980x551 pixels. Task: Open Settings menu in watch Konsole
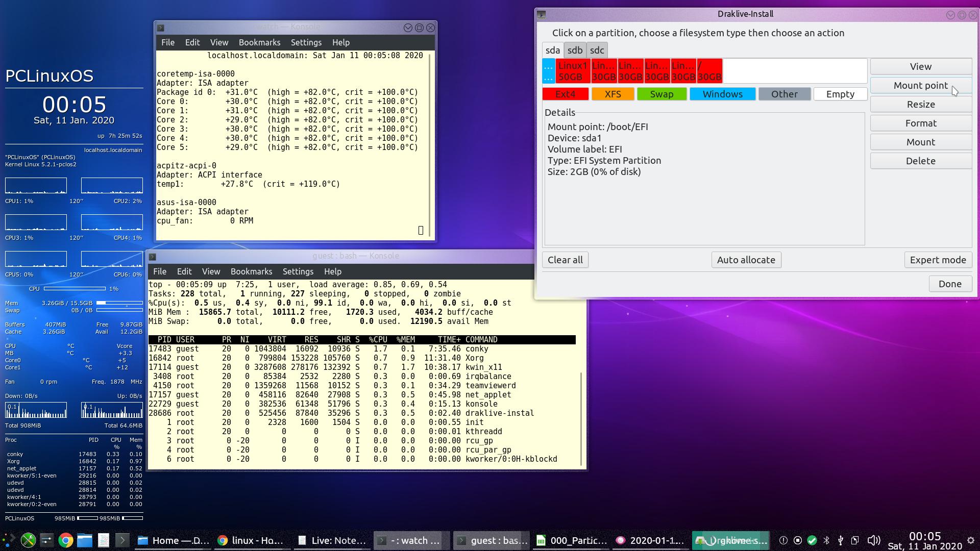pos(306,42)
